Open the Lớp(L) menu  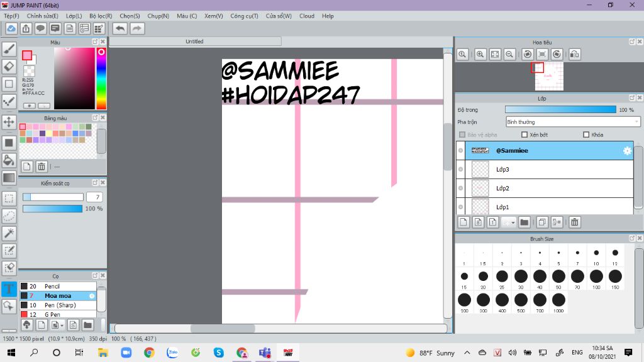74,16
